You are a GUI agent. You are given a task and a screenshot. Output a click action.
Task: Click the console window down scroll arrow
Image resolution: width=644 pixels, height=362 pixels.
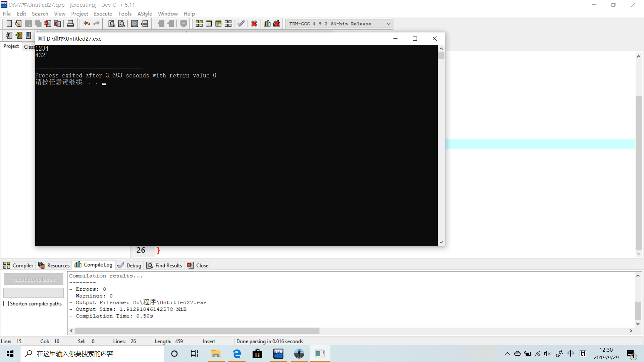click(x=441, y=242)
